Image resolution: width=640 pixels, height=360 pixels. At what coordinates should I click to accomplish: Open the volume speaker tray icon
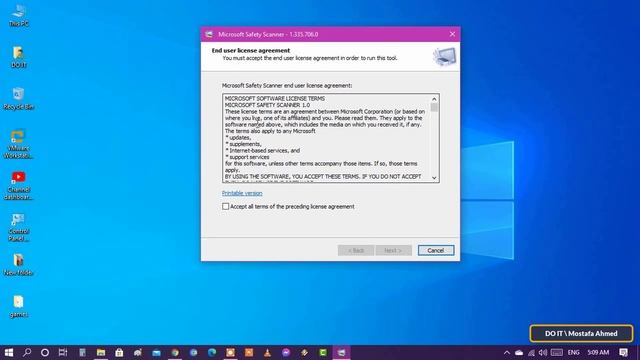pyautogui.click(x=542, y=353)
